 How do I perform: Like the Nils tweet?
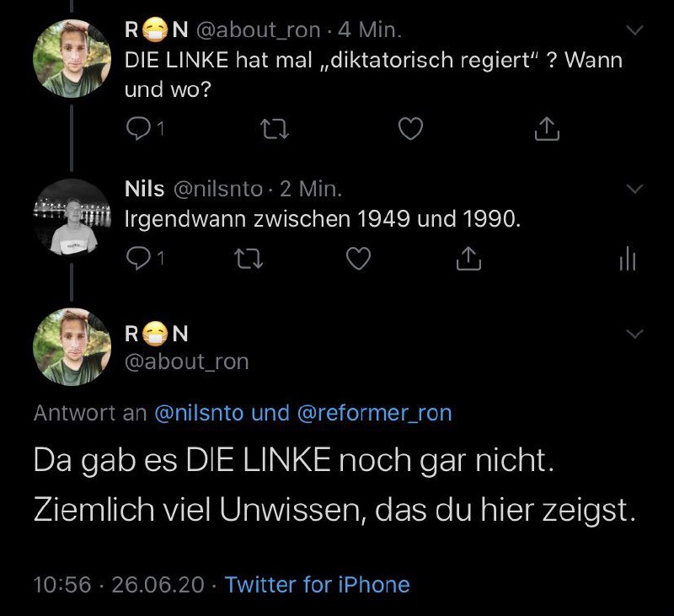tap(359, 261)
